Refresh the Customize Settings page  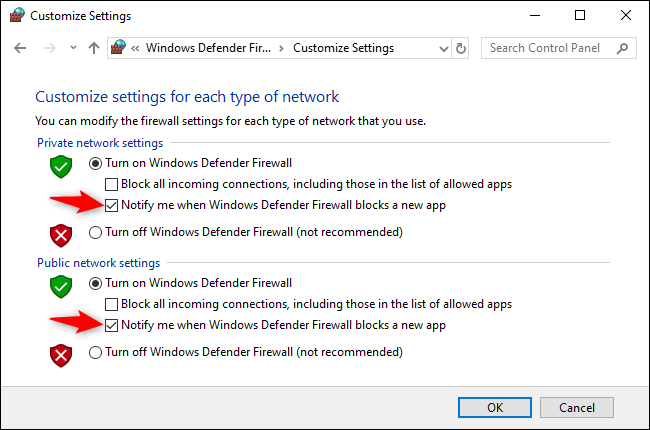tap(461, 48)
